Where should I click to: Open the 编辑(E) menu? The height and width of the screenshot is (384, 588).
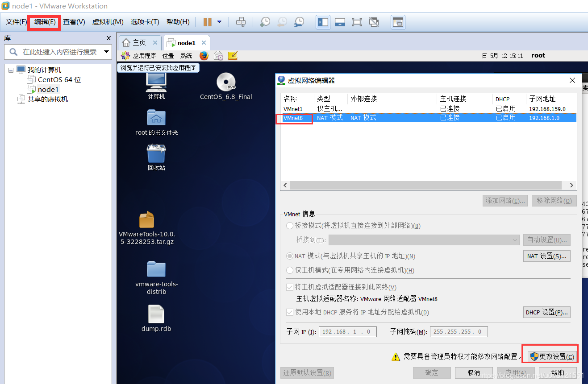[x=45, y=22]
